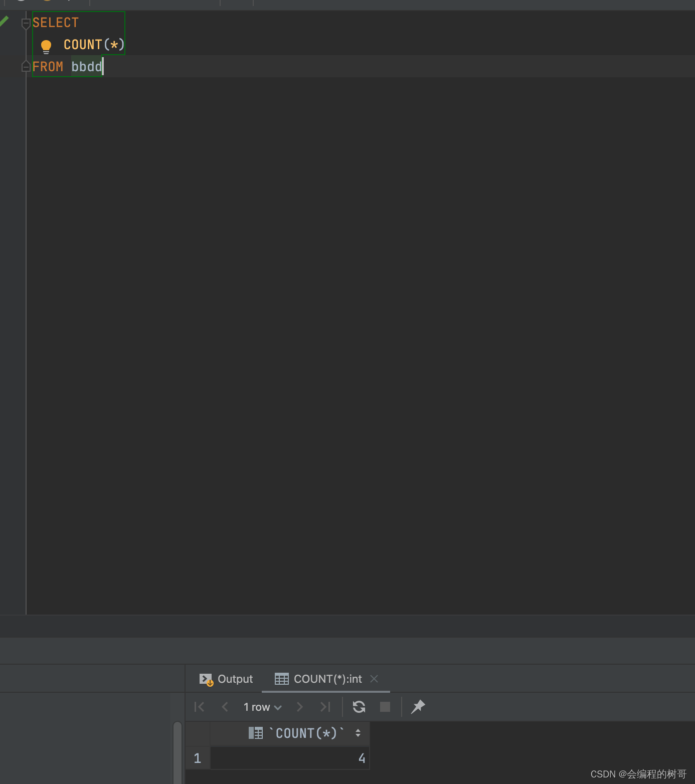
Task: Click the FROM keyword in editor
Action: pyautogui.click(x=48, y=66)
